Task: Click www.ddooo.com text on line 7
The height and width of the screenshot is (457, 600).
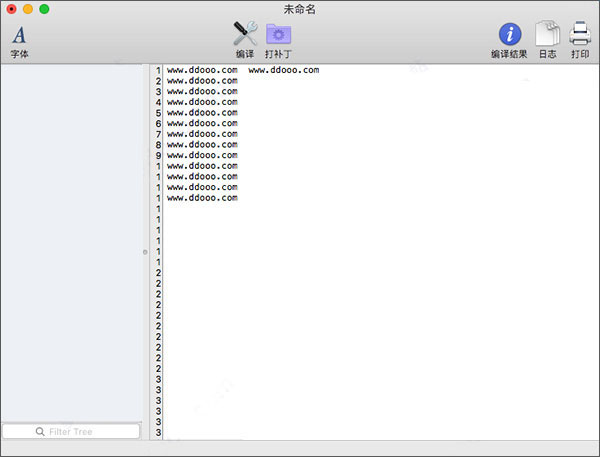Action: pos(202,134)
